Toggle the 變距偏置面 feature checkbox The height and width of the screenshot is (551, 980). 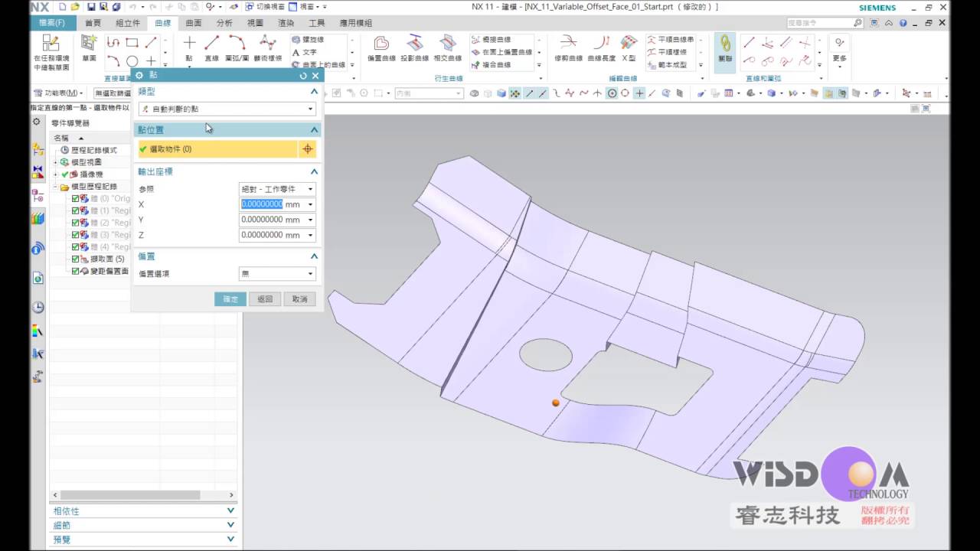[75, 272]
